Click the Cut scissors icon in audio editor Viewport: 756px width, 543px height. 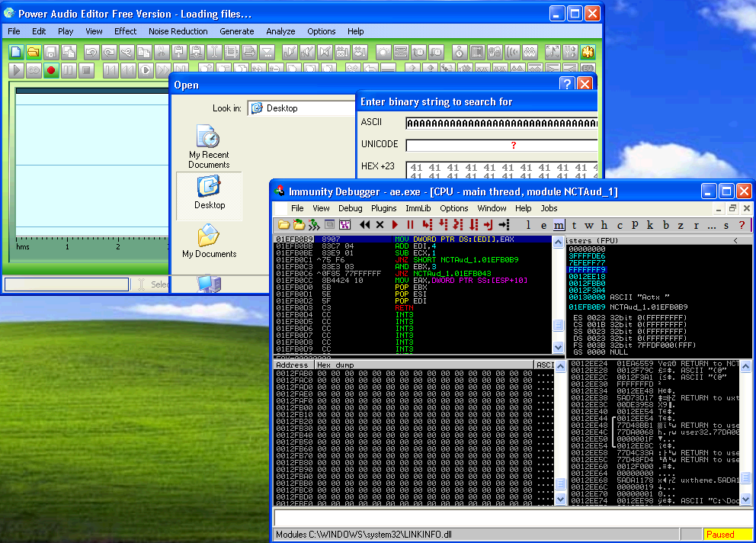[162, 52]
